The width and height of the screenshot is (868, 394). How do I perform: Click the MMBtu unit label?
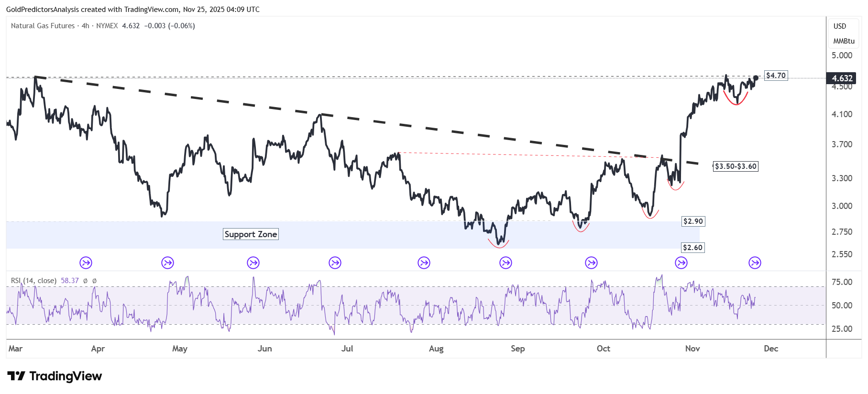tap(844, 41)
